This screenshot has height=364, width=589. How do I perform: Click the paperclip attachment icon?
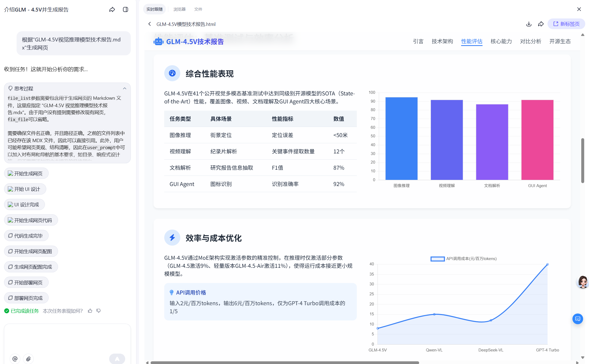[28, 359]
